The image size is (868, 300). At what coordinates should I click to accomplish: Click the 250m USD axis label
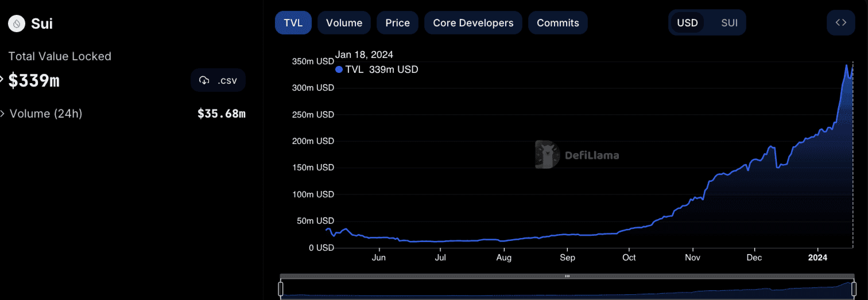click(x=313, y=115)
